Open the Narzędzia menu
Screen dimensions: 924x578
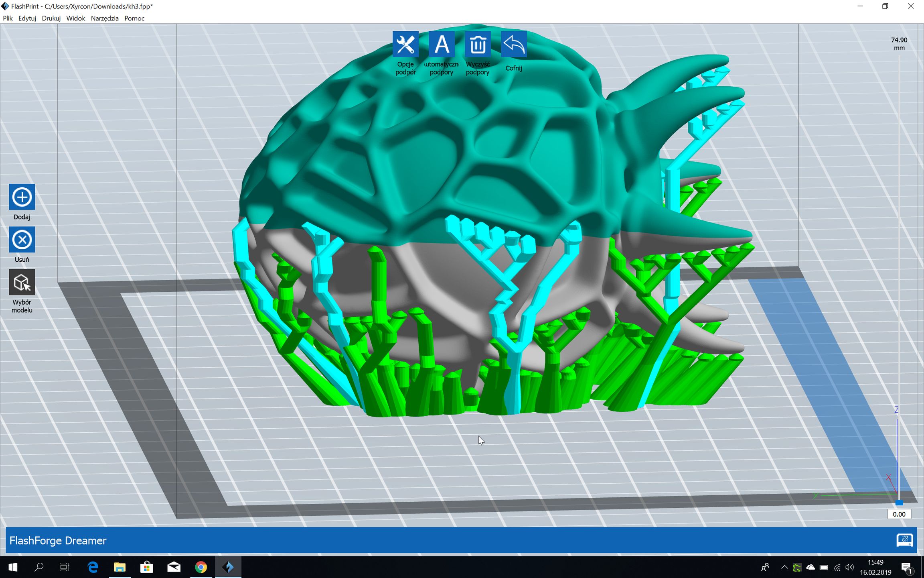[104, 18]
